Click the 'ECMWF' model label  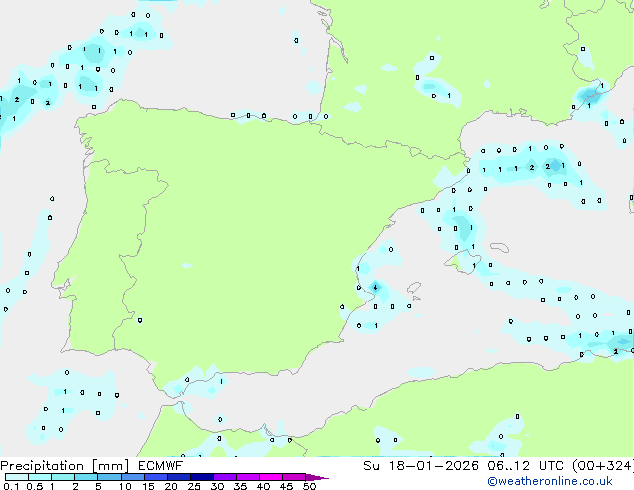tap(161, 466)
